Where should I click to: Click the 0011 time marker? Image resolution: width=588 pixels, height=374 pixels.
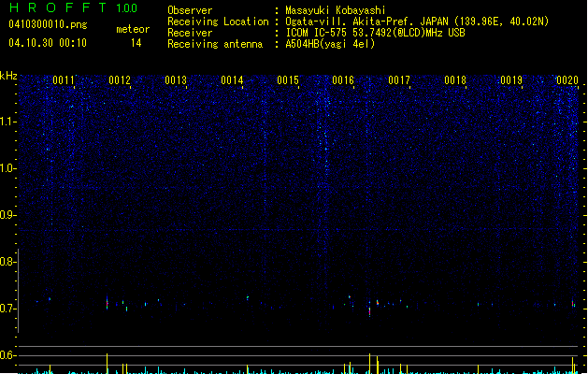(x=64, y=80)
